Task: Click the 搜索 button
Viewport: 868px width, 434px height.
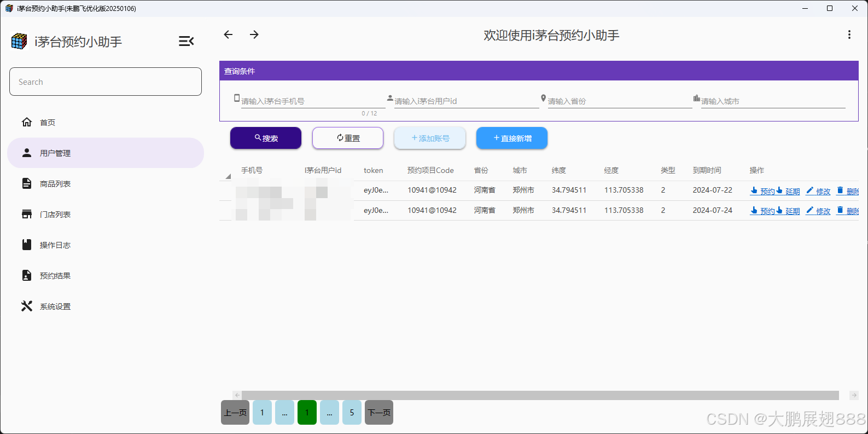Action: [x=266, y=138]
